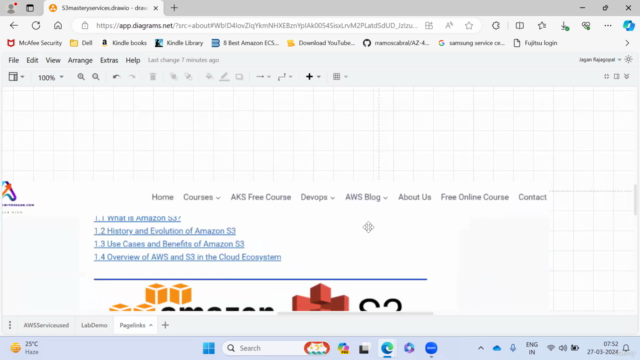Click the AKS Free Course nav link
Screen dimensions: 640x360
tap(261, 197)
